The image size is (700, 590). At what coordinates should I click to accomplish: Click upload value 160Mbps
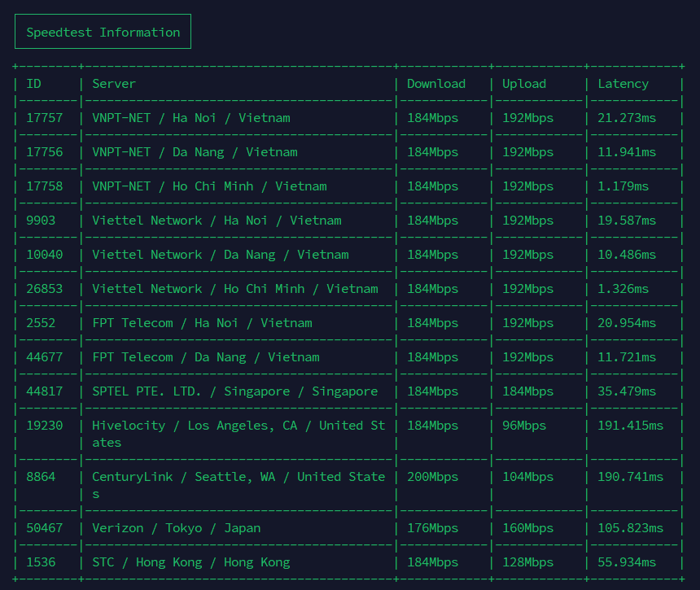pyautogui.click(x=527, y=528)
